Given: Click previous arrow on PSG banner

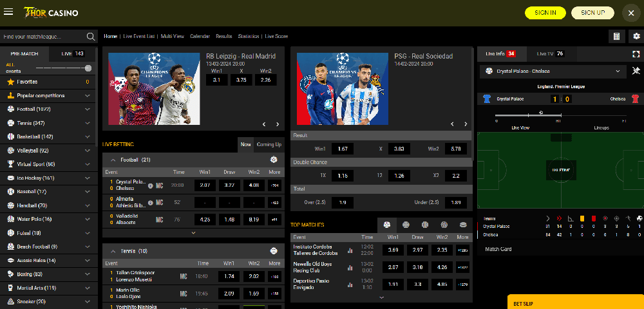Looking at the screenshot, I should pos(453,124).
